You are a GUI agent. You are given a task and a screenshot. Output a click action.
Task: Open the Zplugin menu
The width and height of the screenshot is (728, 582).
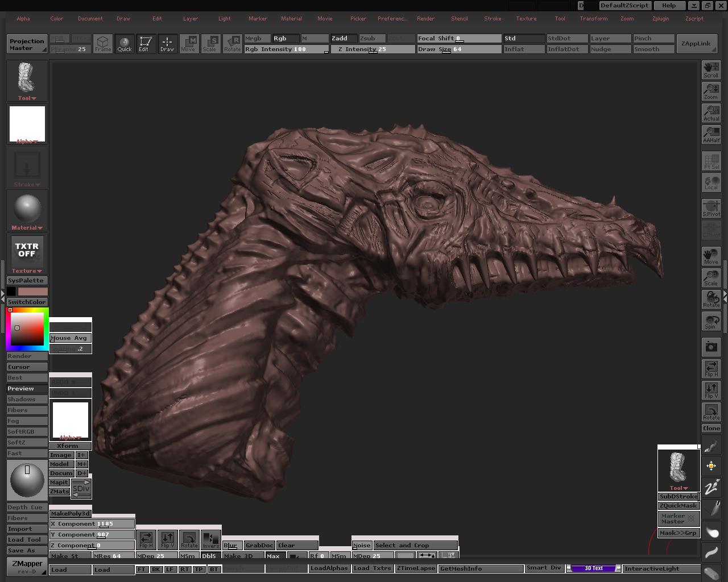pos(660,19)
